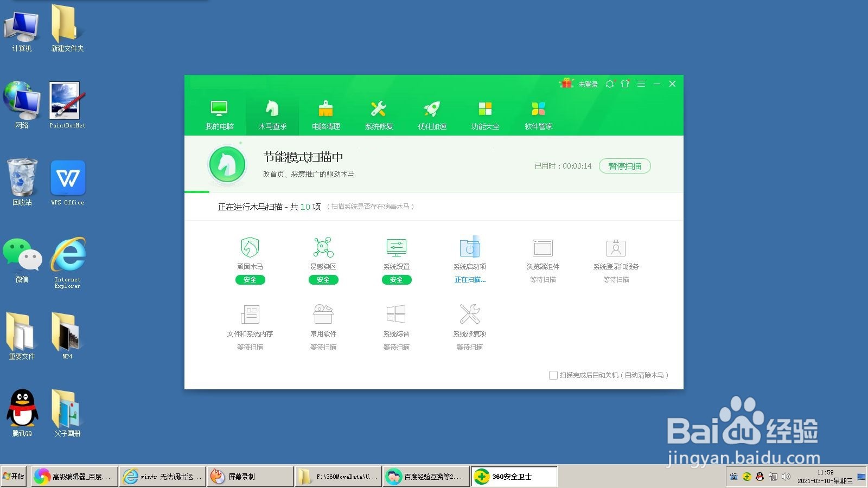
Task: Open the 软件管家 tab
Action: 538,115
